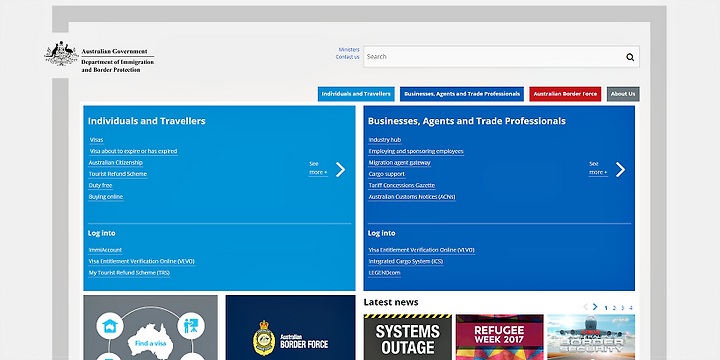Open the Refugee Week 2017 news thumbnail
This screenshot has width=720, height=360.
click(x=500, y=337)
